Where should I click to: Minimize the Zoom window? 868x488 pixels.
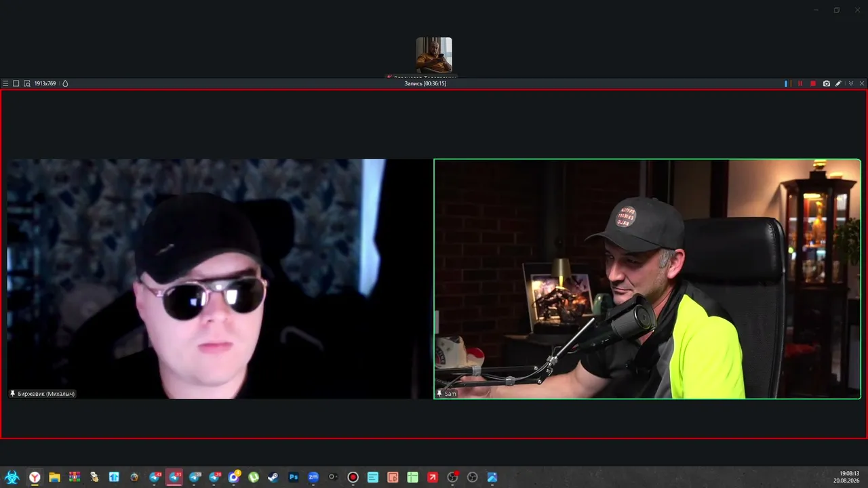click(x=816, y=10)
